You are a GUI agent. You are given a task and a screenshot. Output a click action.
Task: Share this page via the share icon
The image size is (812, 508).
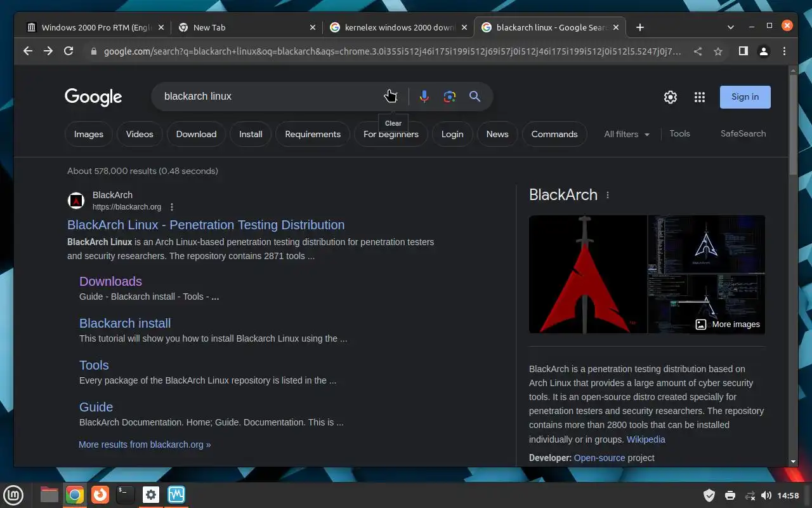[698, 51]
